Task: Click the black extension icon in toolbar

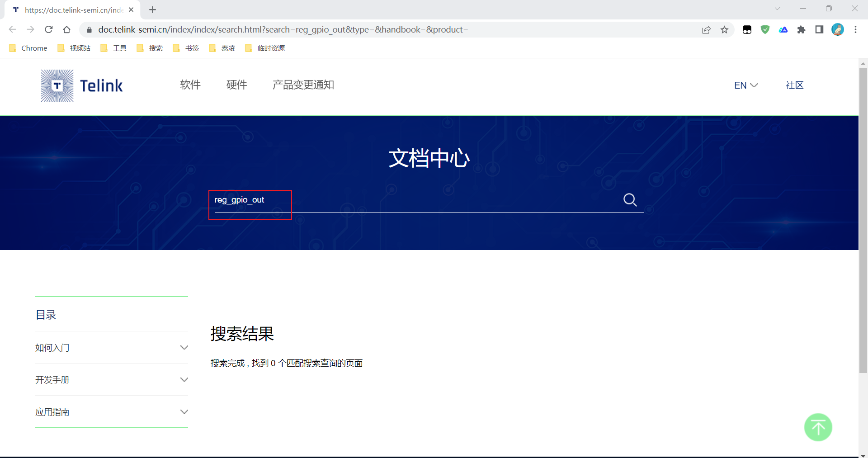Action: pyautogui.click(x=747, y=30)
